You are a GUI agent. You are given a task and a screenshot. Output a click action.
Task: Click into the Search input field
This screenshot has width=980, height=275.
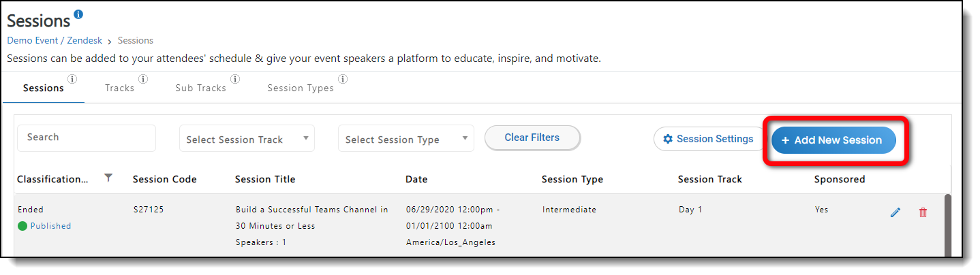click(x=87, y=137)
